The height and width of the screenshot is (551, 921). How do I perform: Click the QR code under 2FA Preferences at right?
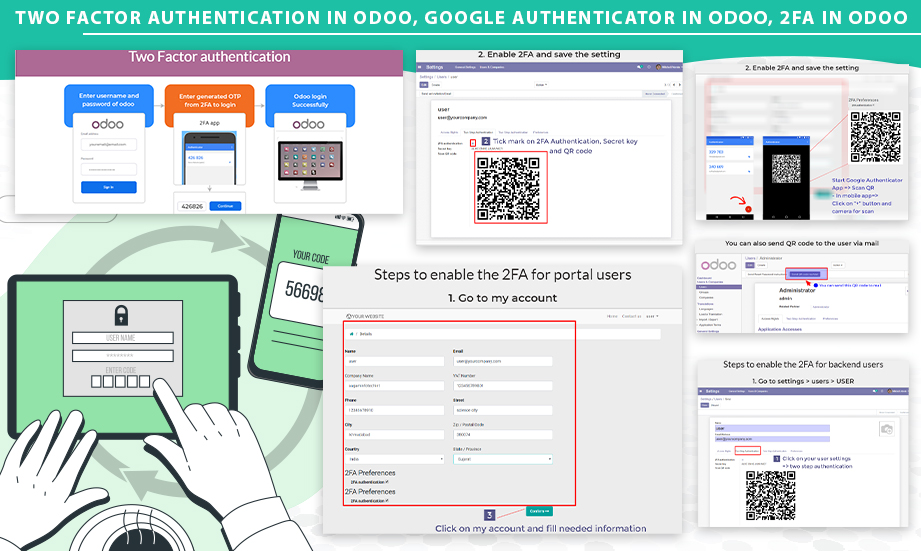875,137
